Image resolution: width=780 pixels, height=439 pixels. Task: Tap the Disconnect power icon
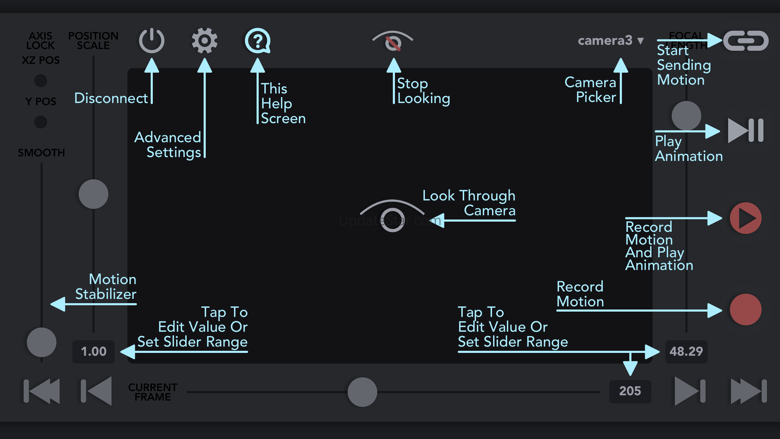151,41
